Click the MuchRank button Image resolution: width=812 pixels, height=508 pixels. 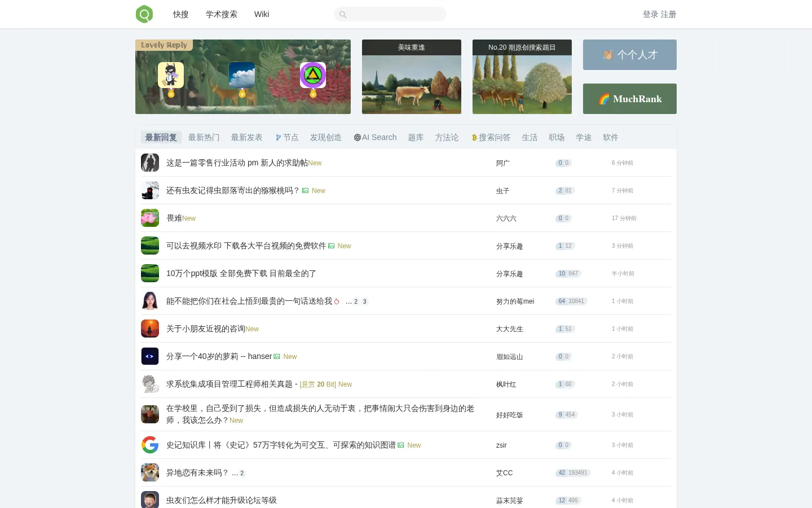[630, 99]
